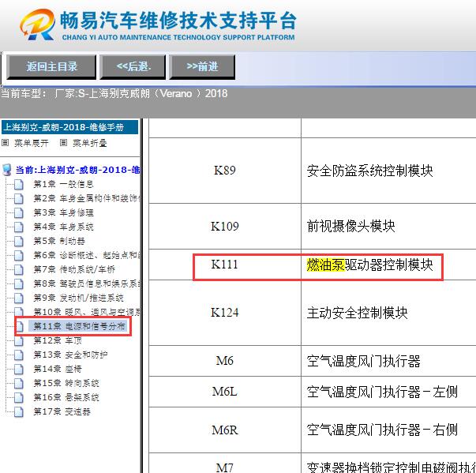Click 安全防盗系统控制模块 cell
This screenshot has height=473, width=476.
coord(388,171)
